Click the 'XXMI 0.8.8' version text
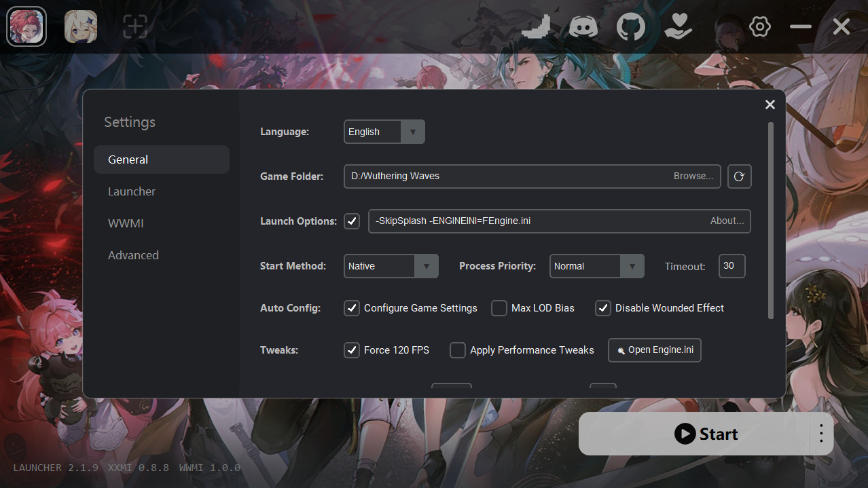868x488 pixels. click(x=139, y=468)
